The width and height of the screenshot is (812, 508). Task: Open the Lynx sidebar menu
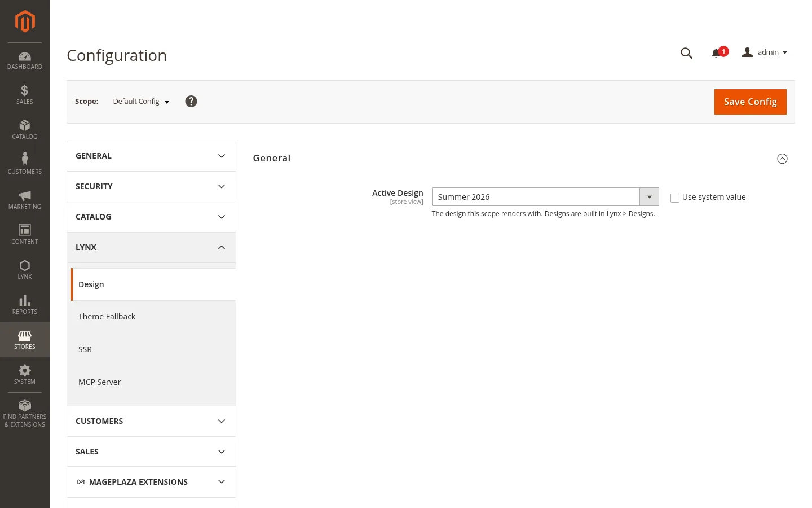(25, 270)
